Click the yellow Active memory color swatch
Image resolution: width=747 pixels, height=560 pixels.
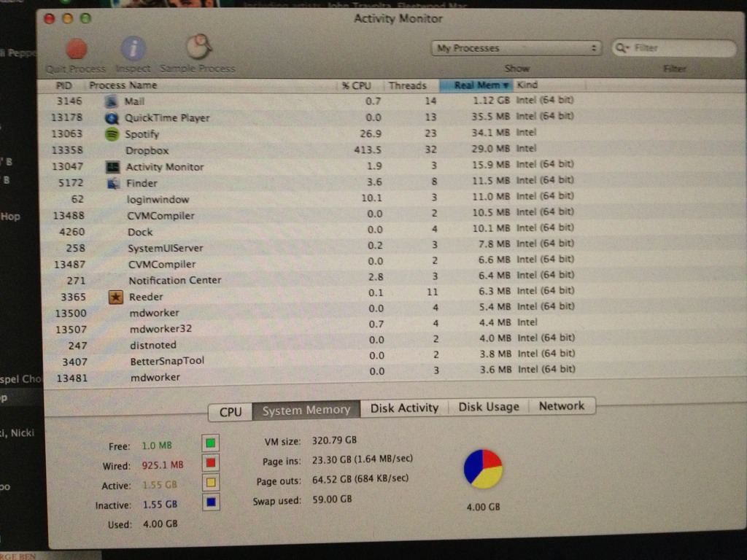211,483
